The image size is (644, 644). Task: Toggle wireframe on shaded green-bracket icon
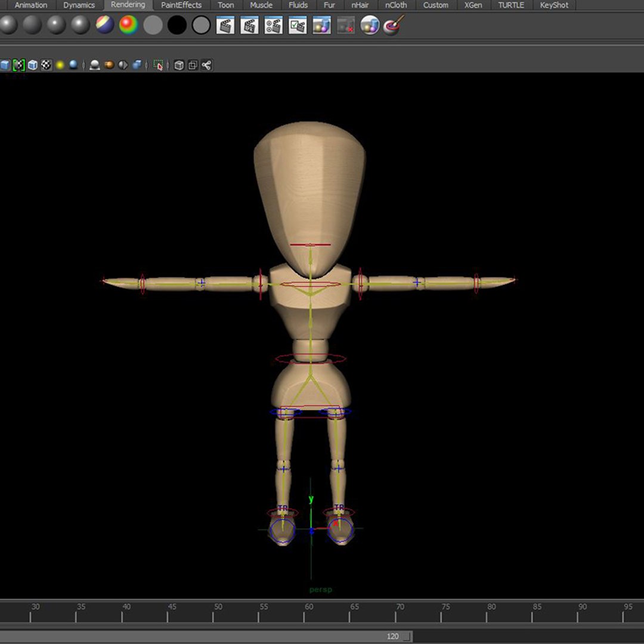(x=19, y=65)
